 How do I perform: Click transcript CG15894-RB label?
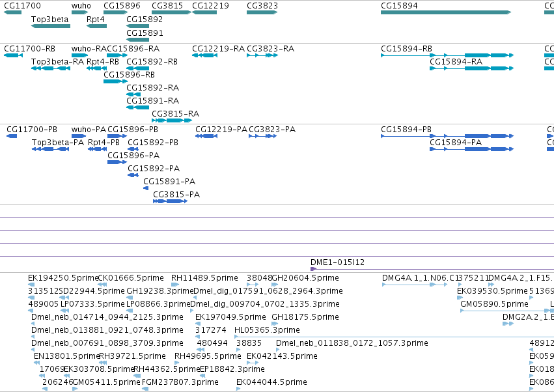(407, 49)
